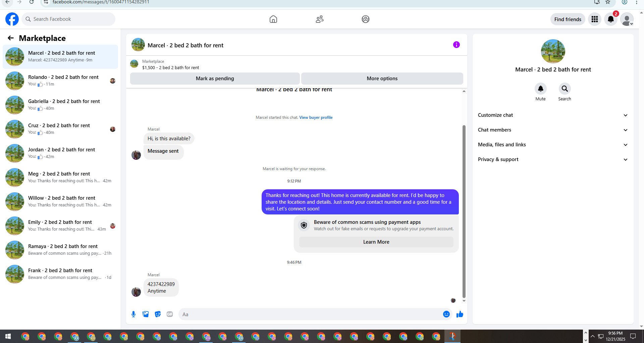
Task: Expand Privacy & support section
Action: coord(553,159)
